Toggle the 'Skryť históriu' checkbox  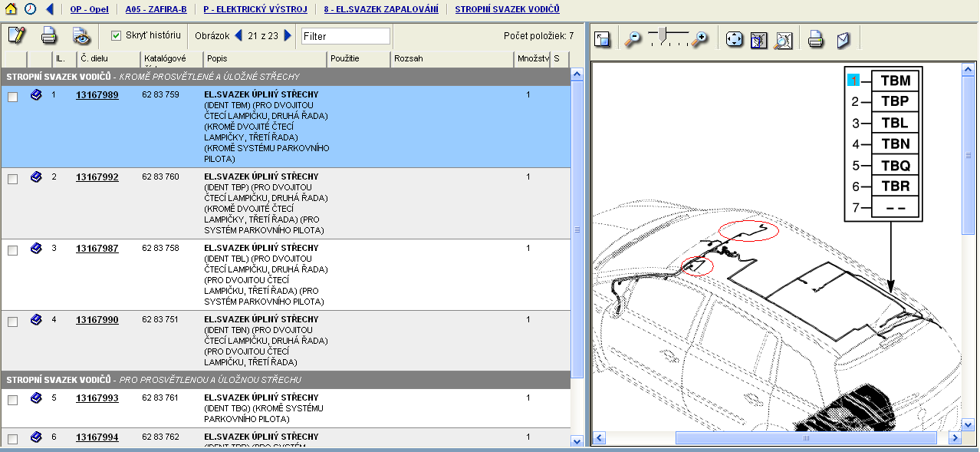[117, 35]
